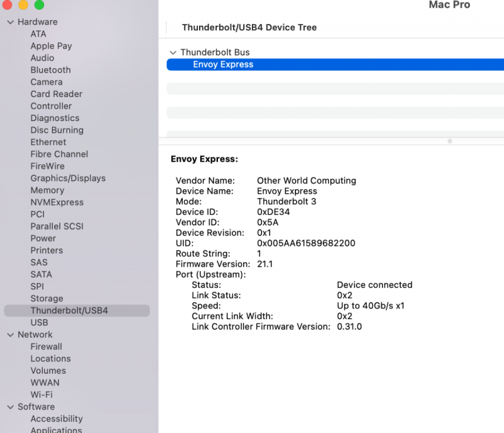This screenshot has height=433, width=504.
Task: Open FireWire hardware info
Action: pos(47,166)
